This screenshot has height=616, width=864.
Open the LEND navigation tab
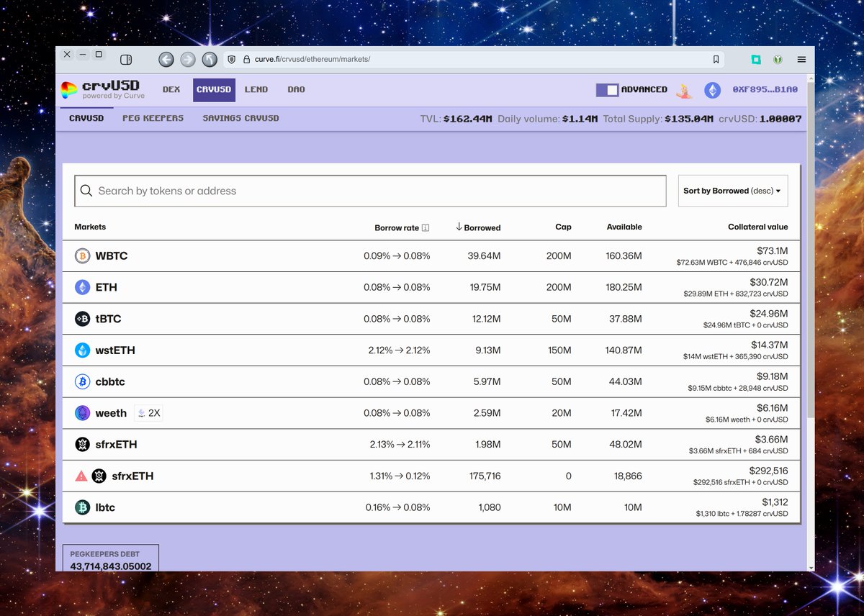click(256, 90)
